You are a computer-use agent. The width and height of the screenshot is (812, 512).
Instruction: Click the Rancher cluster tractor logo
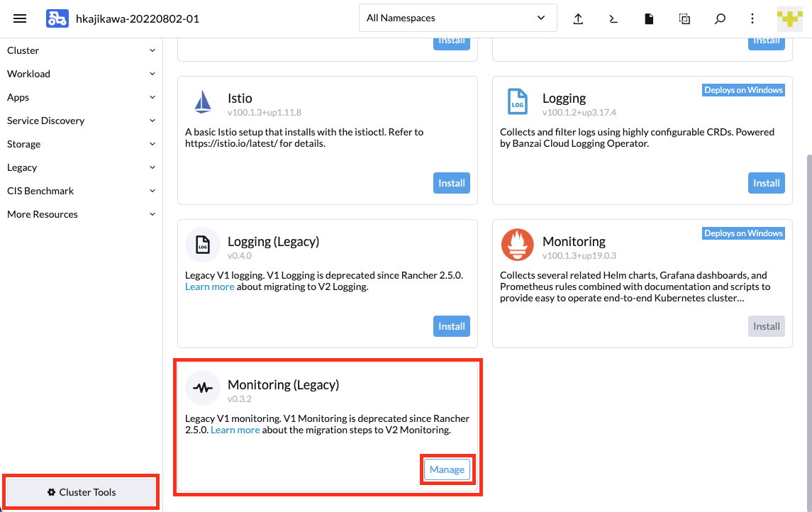click(x=57, y=18)
